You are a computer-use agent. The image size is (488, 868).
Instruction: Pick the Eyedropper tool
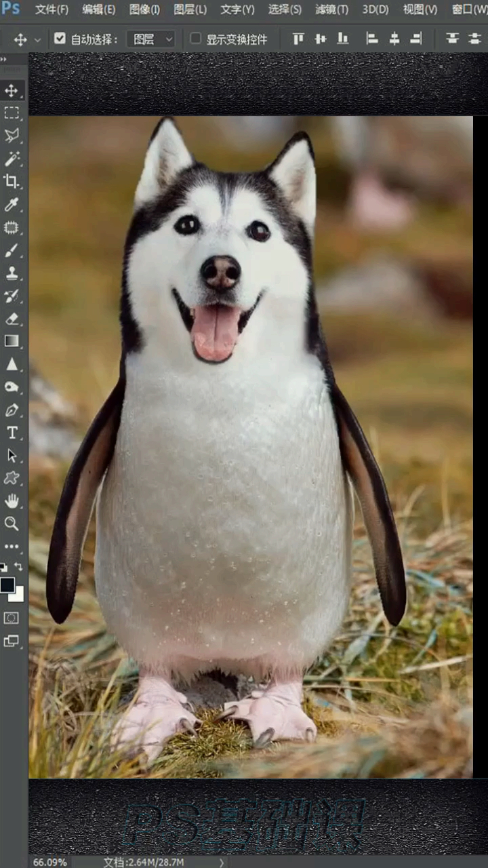(12, 204)
